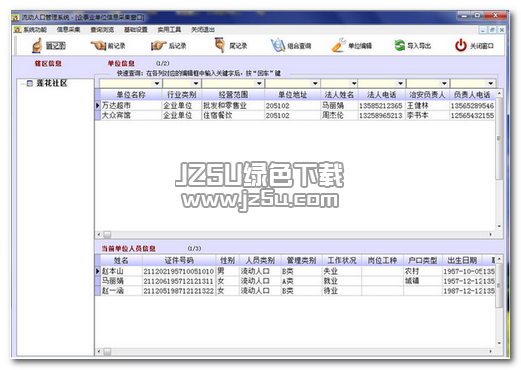Click the app icon in title bar
The width and height of the screenshot is (521, 370).
[x=16, y=17]
